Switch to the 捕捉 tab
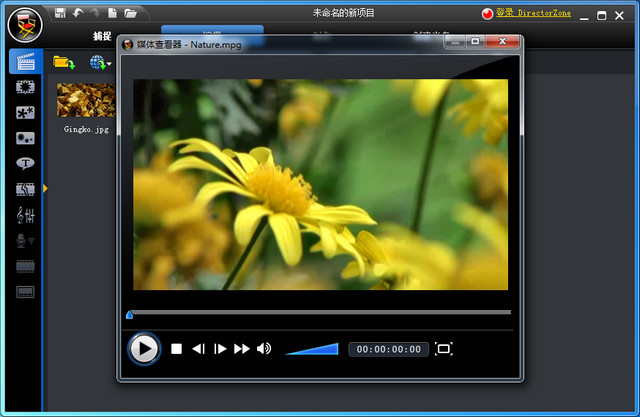Image resolution: width=640 pixels, height=417 pixels. (x=103, y=36)
